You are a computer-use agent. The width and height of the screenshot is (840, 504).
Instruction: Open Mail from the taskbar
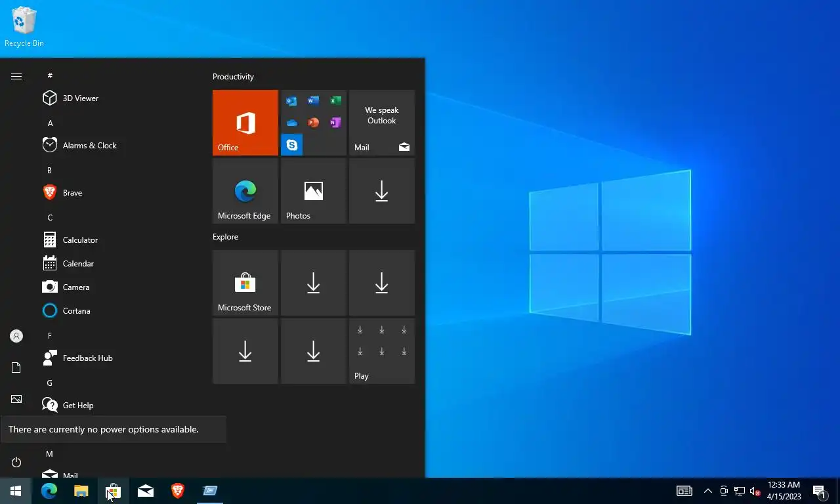coord(146,491)
